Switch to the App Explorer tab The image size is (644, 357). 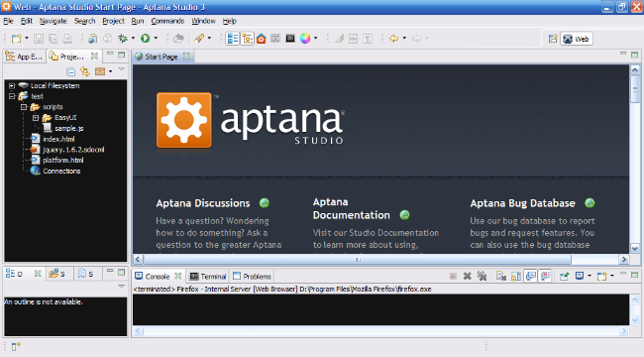tap(24, 57)
